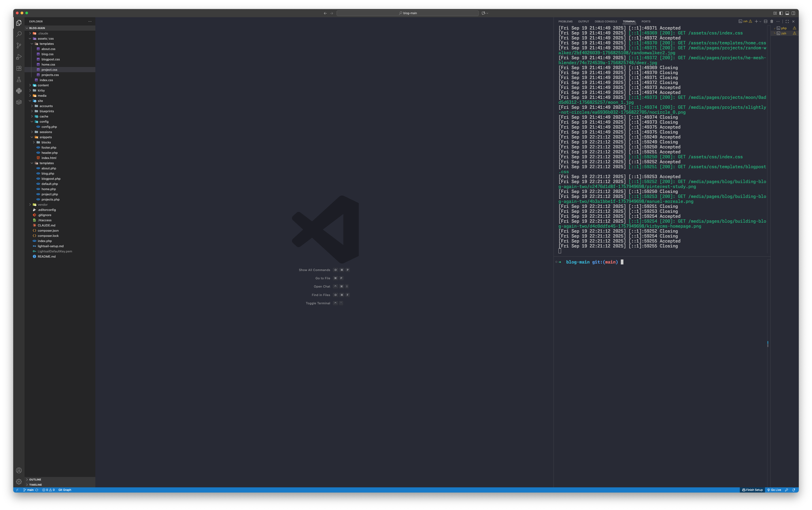The width and height of the screenshot is (812, 510).
Task: Open Source Control view
Action: coord(19,46)
